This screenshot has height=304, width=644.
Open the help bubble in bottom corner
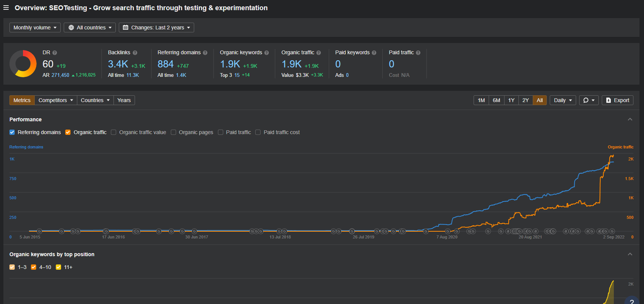[632, 301]
